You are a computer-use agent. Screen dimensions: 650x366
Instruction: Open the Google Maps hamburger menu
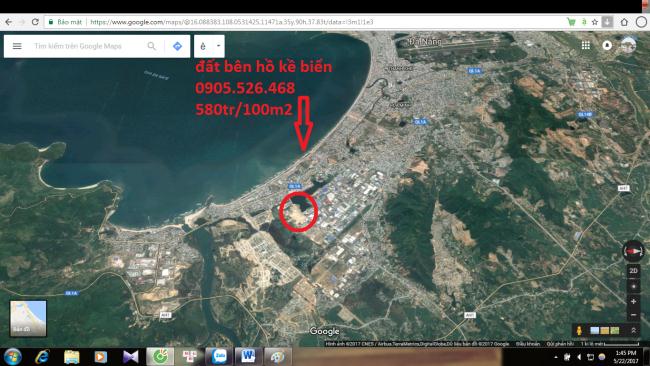[x=17, y=46]
